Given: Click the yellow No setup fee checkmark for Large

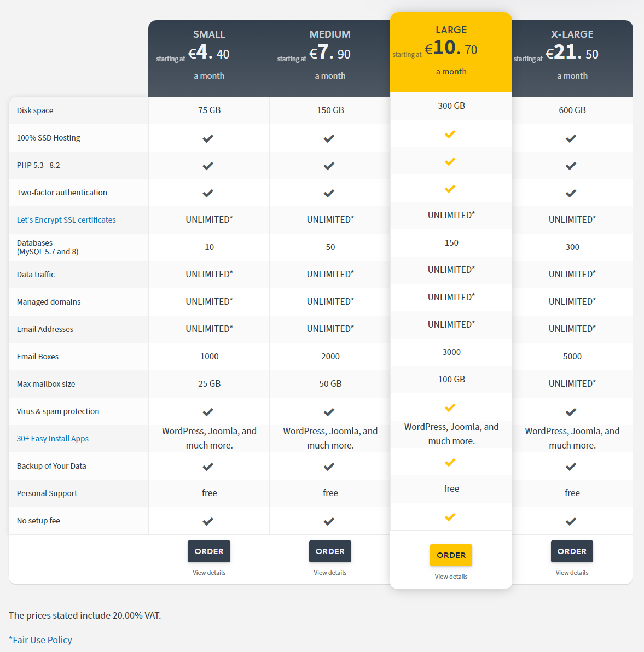Looking at the screenshot, I should [450, 517].
